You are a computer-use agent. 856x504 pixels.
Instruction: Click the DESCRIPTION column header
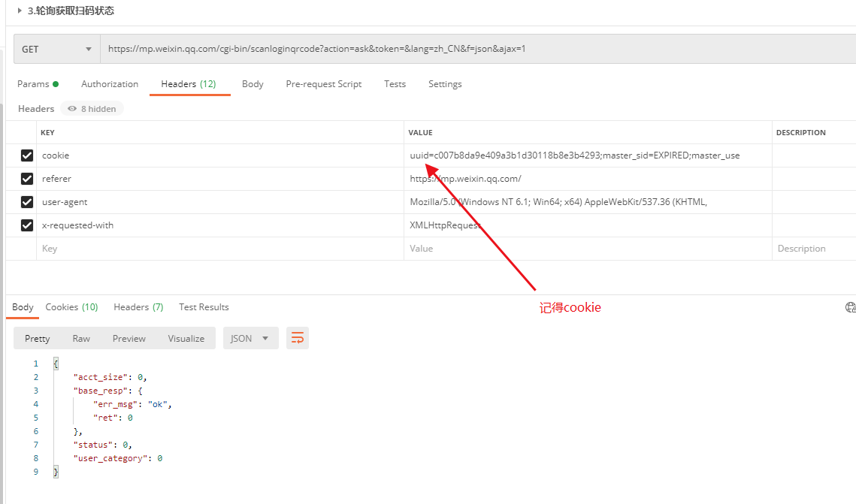coord(801,132)
